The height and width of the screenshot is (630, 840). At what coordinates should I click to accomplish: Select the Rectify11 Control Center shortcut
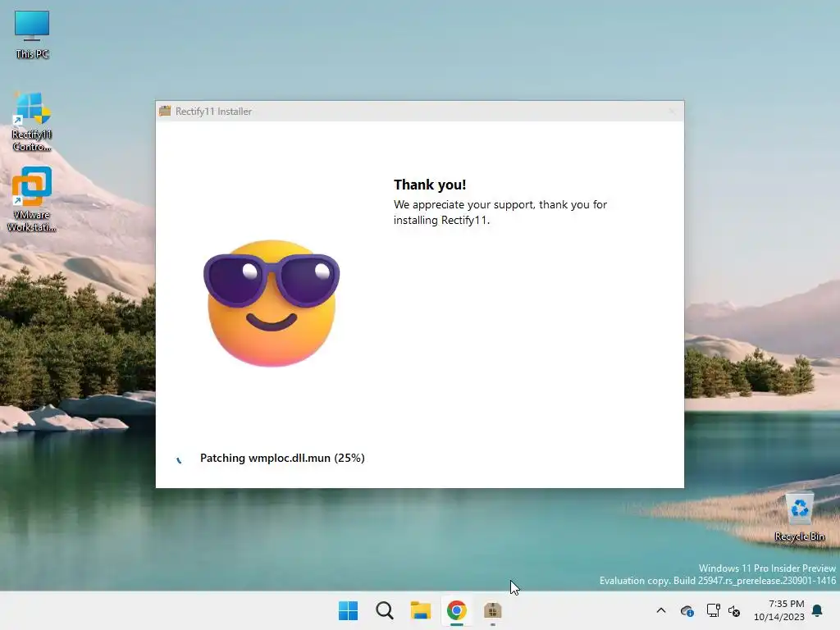(32, 121)
